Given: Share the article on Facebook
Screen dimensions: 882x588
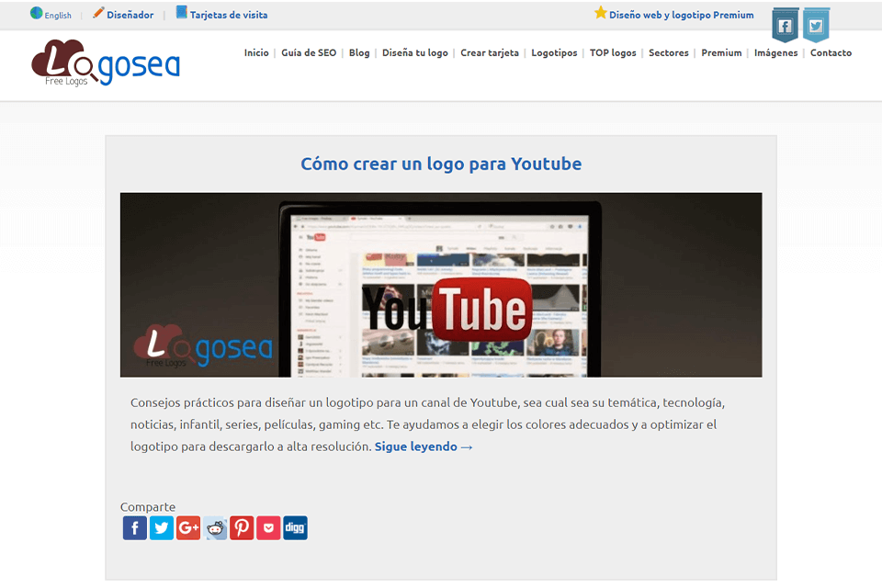Looking at the screenshot, I should coord(135,527).
